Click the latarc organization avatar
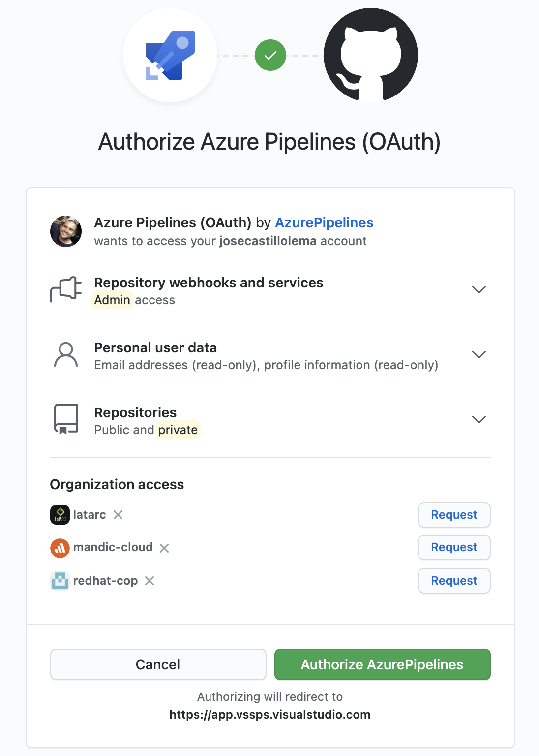539x756 pixels. (x=60, y=515)
